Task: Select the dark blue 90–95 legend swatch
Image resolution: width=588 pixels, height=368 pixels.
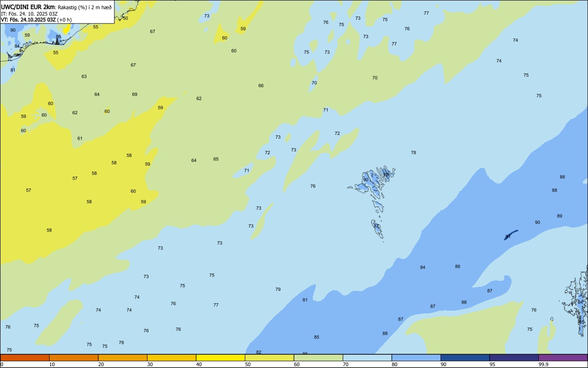Action: [x=465, y=357]
